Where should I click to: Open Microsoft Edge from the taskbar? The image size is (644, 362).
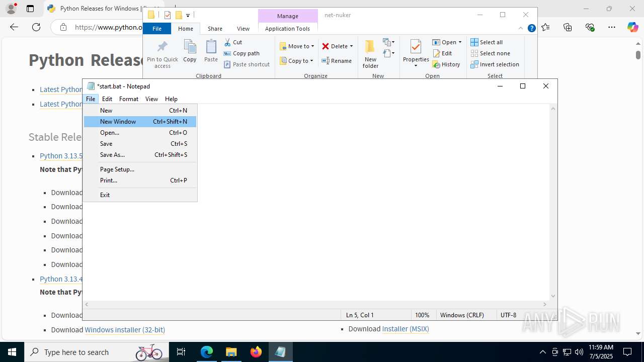[207, 352]
